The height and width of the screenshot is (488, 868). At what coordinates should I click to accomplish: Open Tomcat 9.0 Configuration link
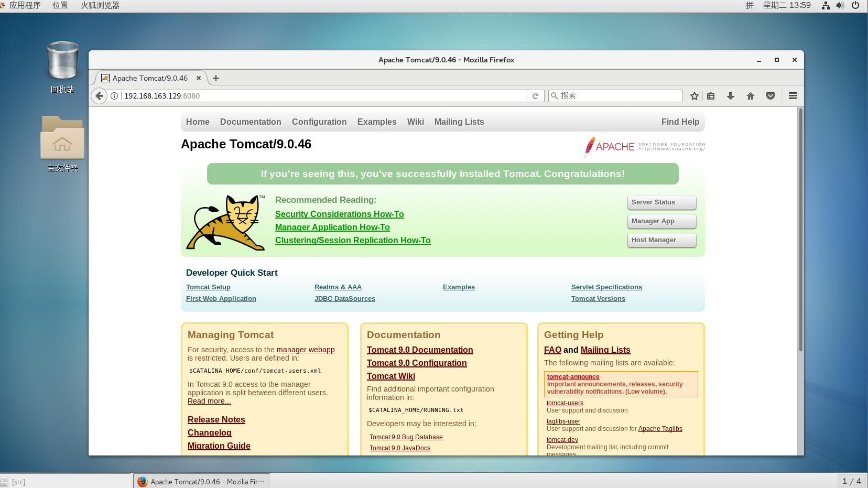(x=417, y=363)
